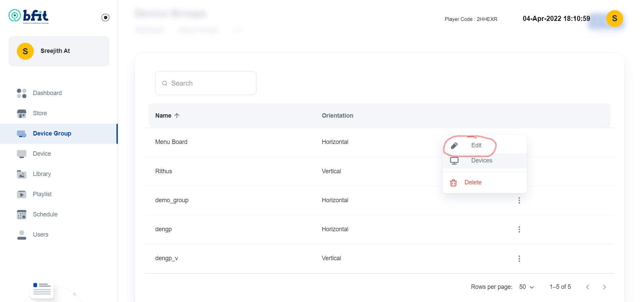
Task: Open options menu for dengp row
Action: 519,230
